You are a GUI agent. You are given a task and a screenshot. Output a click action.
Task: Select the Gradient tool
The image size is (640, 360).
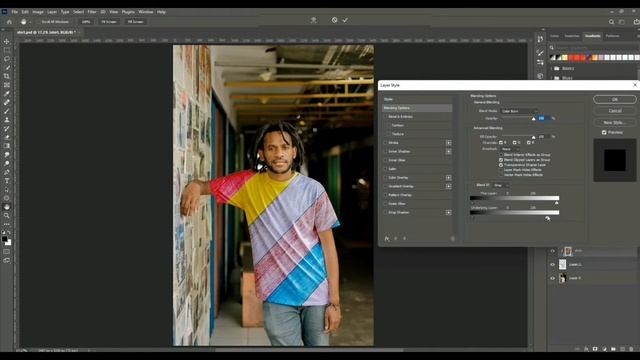pyautogui.click(x=7, y=146)
